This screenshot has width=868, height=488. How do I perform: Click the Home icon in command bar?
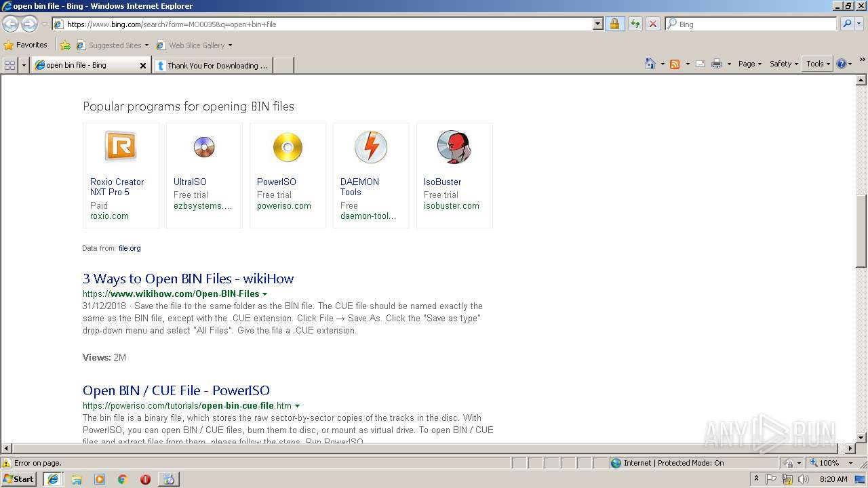click(x=650, y=64)
